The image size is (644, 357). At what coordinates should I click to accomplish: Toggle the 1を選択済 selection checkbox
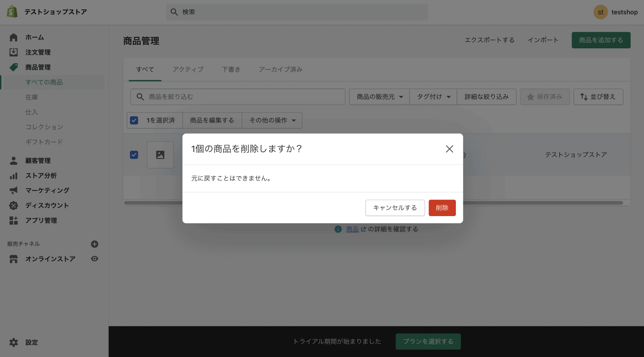point(134,120)
